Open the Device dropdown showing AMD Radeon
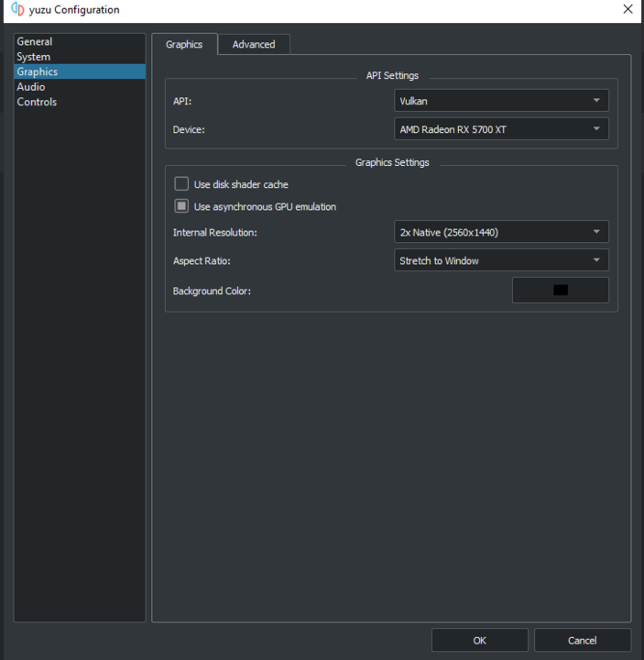The image size is (644, 660). pyautogui.click(x=501, y=129)
